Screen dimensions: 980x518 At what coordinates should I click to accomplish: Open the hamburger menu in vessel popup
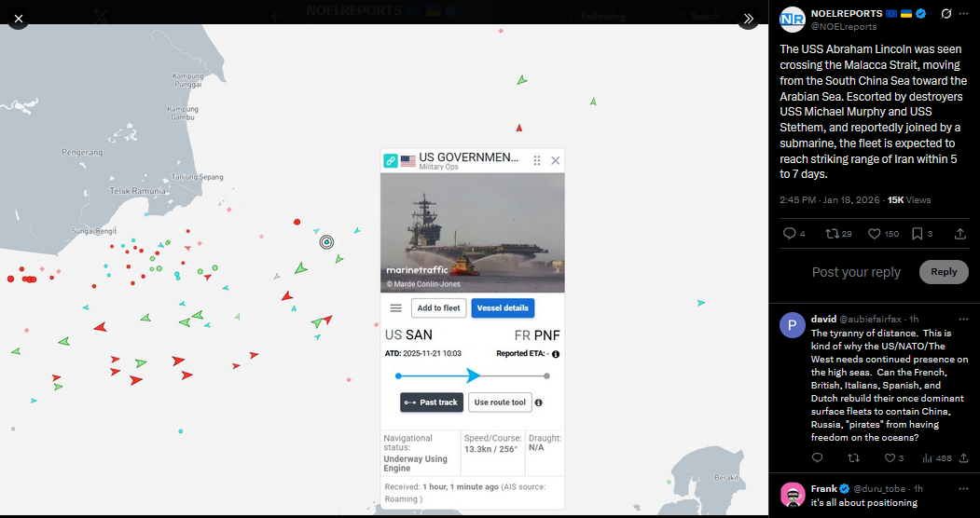tap(395, 308)
